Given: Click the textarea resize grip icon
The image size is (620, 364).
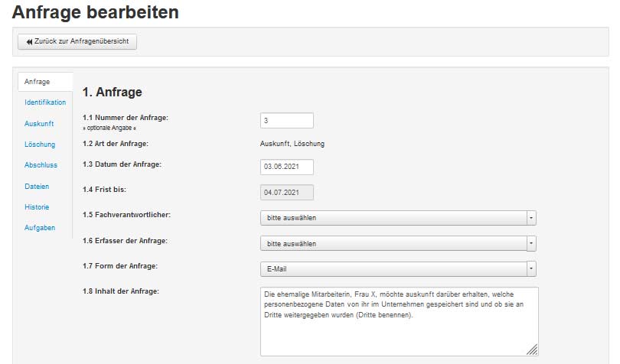Looking at the screenshot, I should [532, 349].
